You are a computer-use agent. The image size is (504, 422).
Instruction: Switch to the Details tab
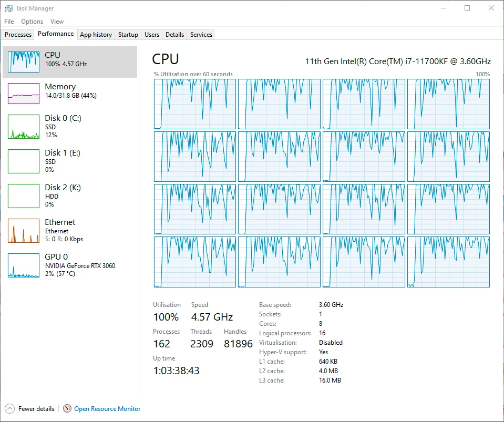coord(174,34)
